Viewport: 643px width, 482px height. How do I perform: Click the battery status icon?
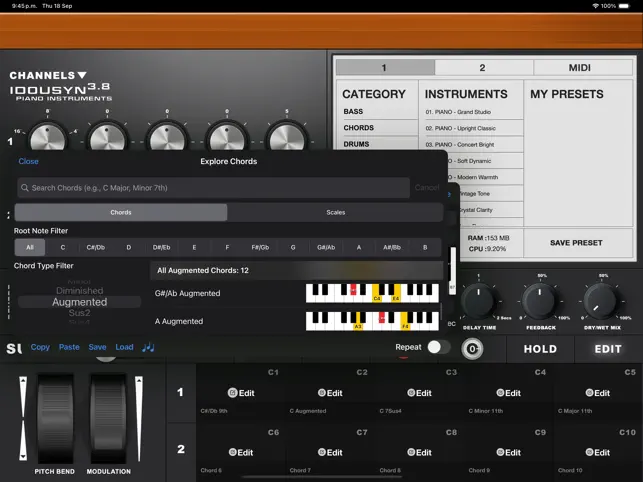tap(624, 6)
